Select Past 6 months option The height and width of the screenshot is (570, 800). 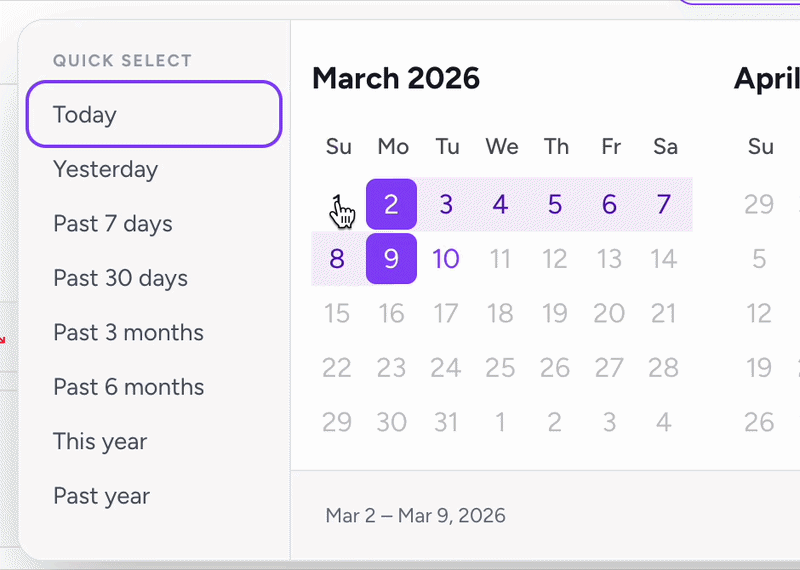154,387
